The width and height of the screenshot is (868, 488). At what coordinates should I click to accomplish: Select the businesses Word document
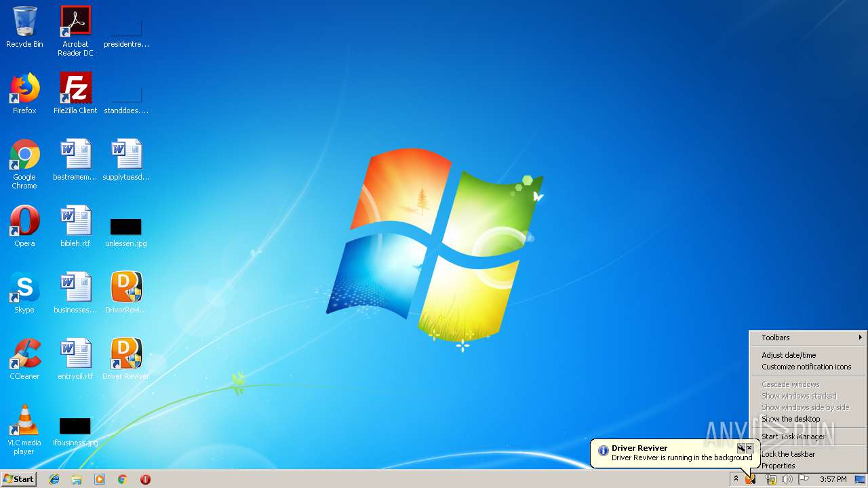coord(75,293)
